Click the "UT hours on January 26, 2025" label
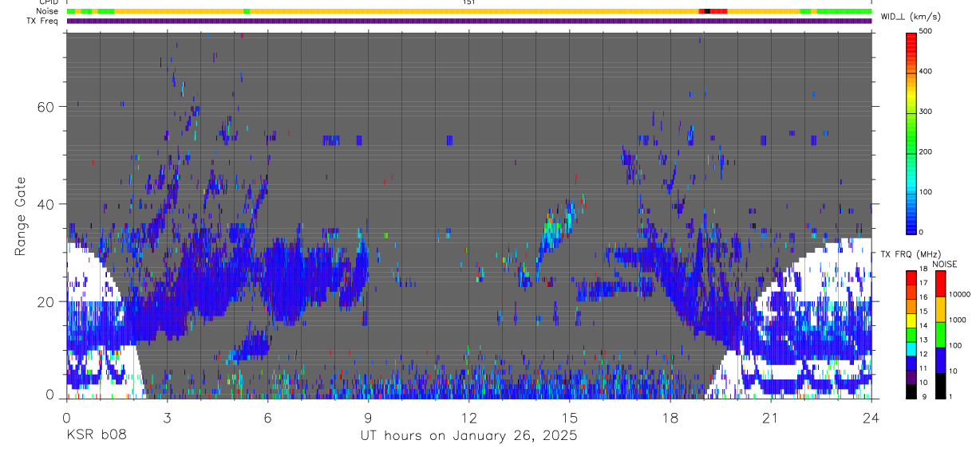 (x=468, y=435)
